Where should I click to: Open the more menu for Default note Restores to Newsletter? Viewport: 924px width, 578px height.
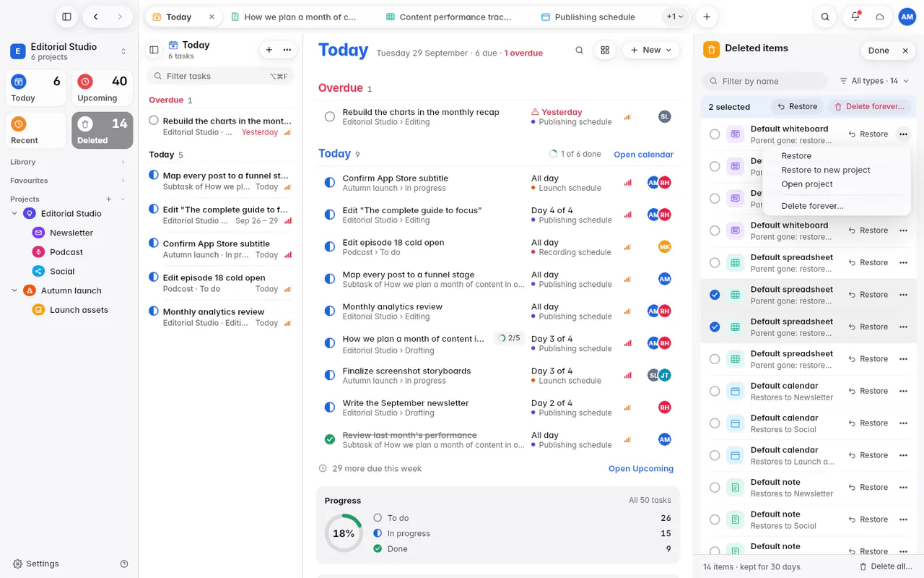click(x=903, y=487)
